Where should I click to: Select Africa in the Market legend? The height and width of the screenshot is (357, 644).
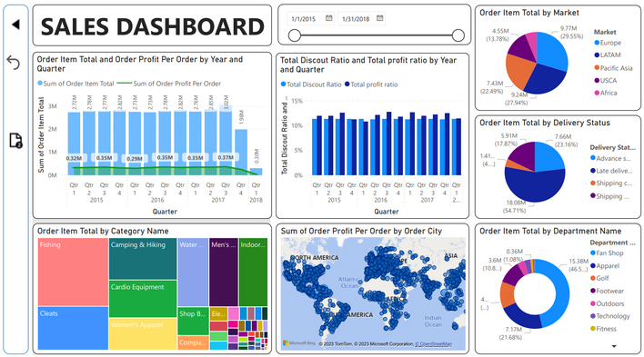pos(606,93)
